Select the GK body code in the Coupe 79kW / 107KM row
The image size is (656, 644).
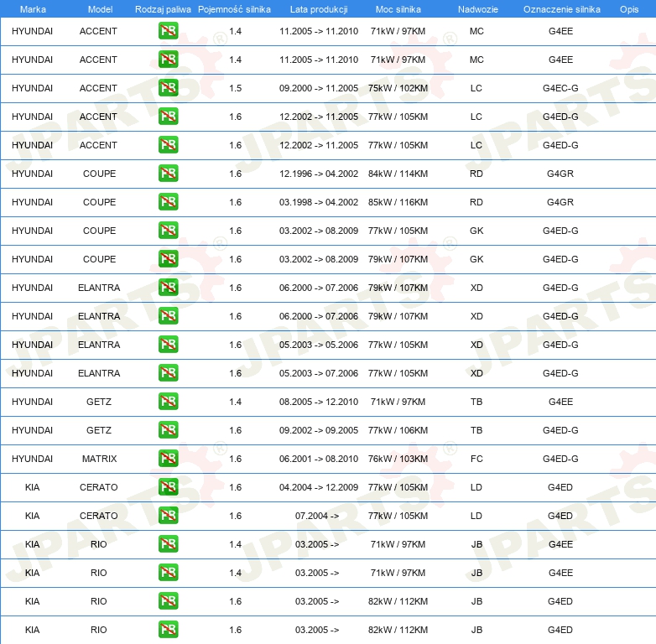coord(476,259)
